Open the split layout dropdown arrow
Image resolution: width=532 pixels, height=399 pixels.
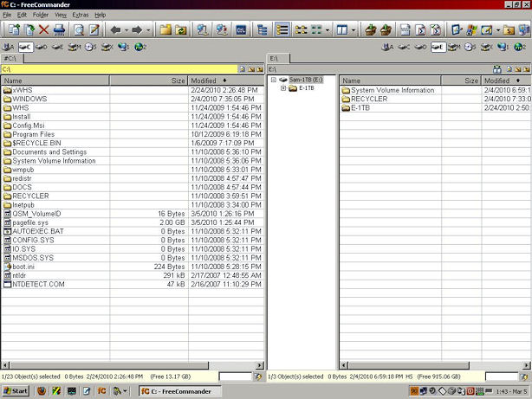[x=354, y=30]
